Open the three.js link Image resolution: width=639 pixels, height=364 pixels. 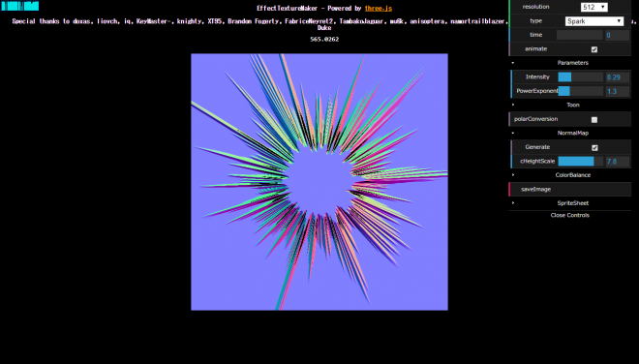(379, 8)
